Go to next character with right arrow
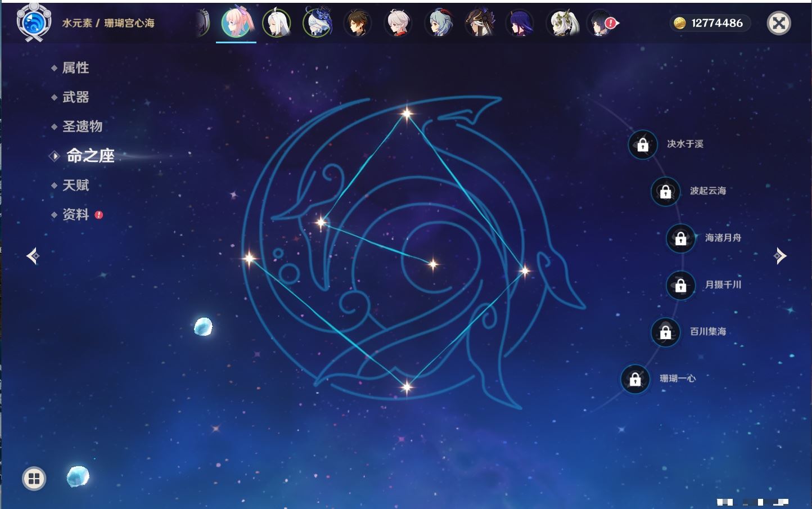 (x=780, y=256)
